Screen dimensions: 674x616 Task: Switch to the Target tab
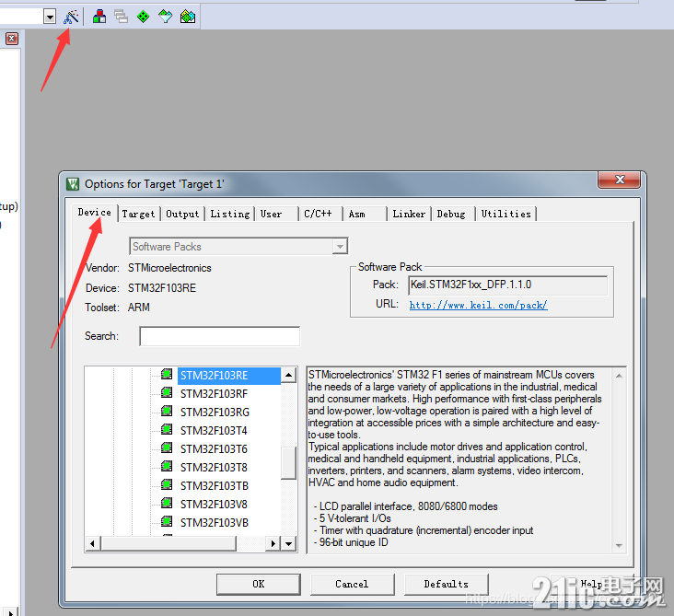pos(138,214)
